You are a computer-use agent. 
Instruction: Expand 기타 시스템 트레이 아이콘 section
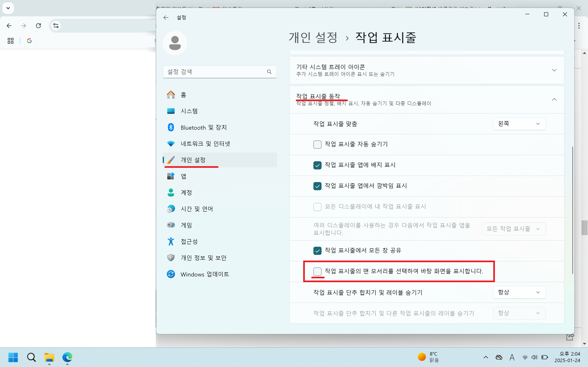point(554,70)
